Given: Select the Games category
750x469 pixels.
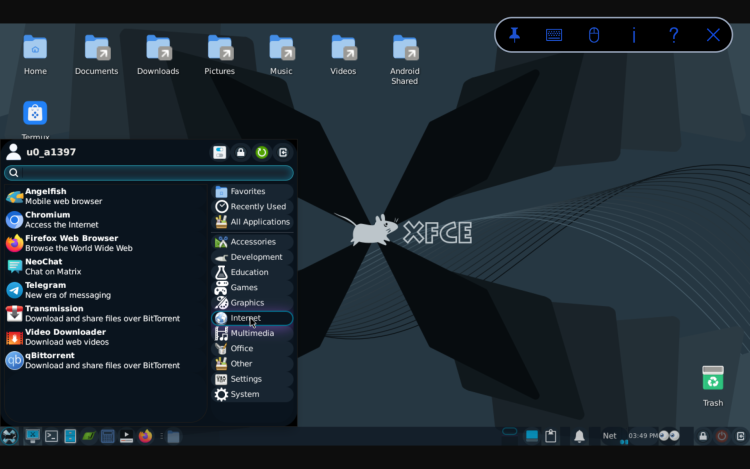Looking at the screenshot, I should [x=252, y=287].
